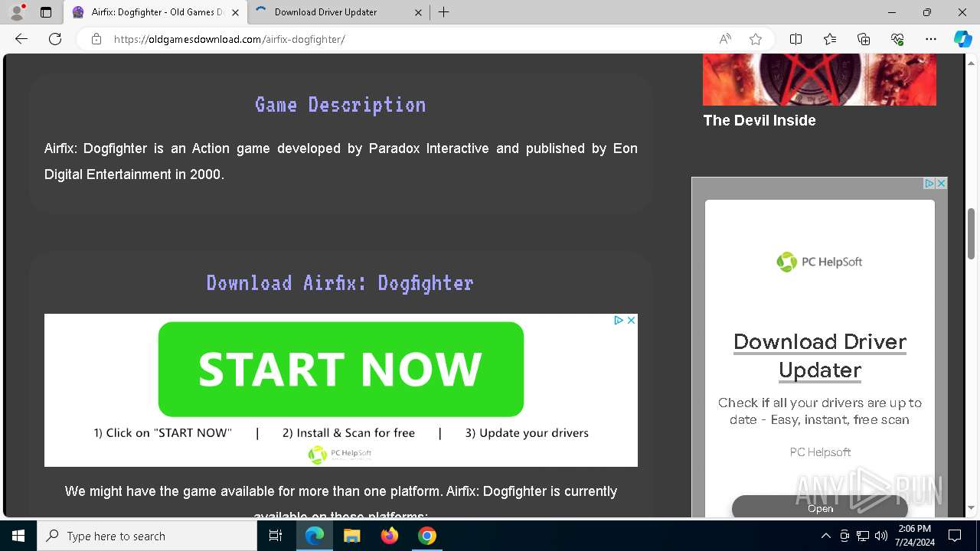Screen dimensions: 980x551
Task: Click the PC HelpSoft logo in banner ad
Action: click(339, 454)
